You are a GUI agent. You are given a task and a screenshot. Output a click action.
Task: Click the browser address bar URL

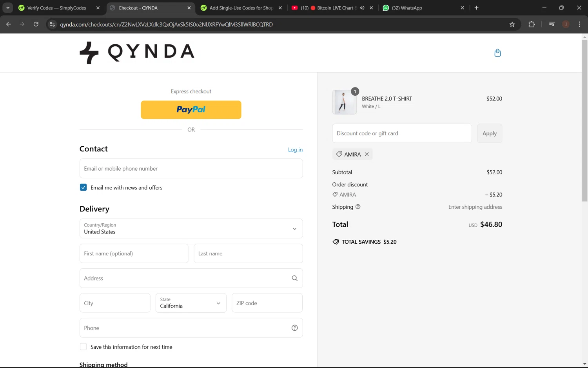pyautogui.click(x=166, y=24)
